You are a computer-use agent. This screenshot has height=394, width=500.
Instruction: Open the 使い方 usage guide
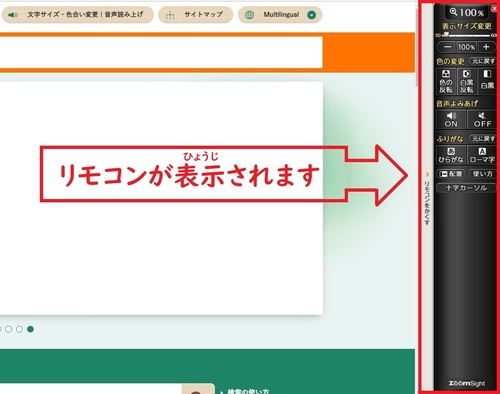[482, 174]
